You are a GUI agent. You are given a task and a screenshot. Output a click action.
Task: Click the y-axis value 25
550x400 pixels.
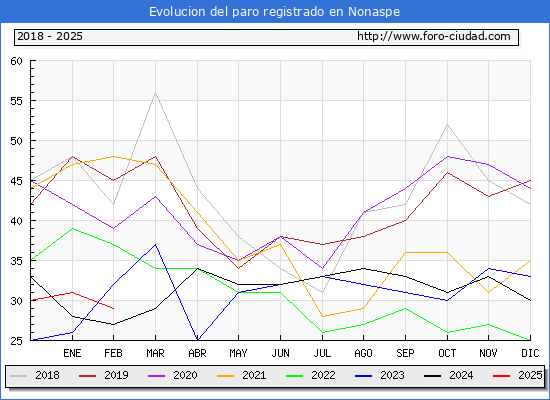click(16, 341)
